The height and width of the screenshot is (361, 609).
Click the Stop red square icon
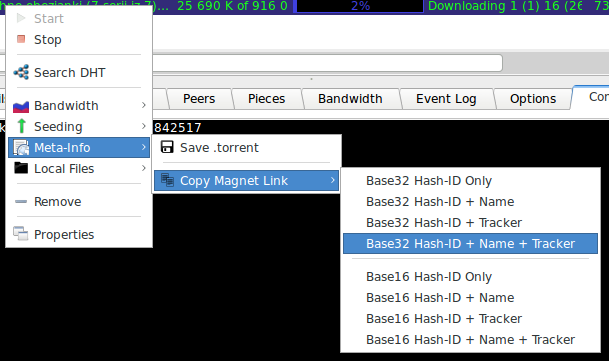point(21,39)
